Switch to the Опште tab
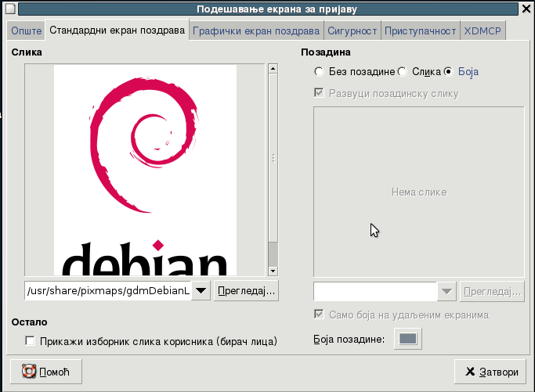This screenshot has height=392, width=535. tap(26, 31)
